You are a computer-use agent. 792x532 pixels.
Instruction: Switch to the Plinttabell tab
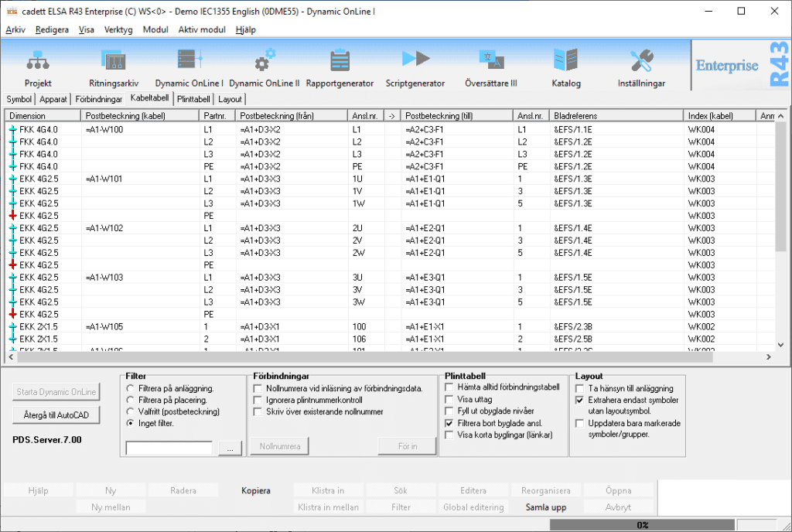click(193, 99)
